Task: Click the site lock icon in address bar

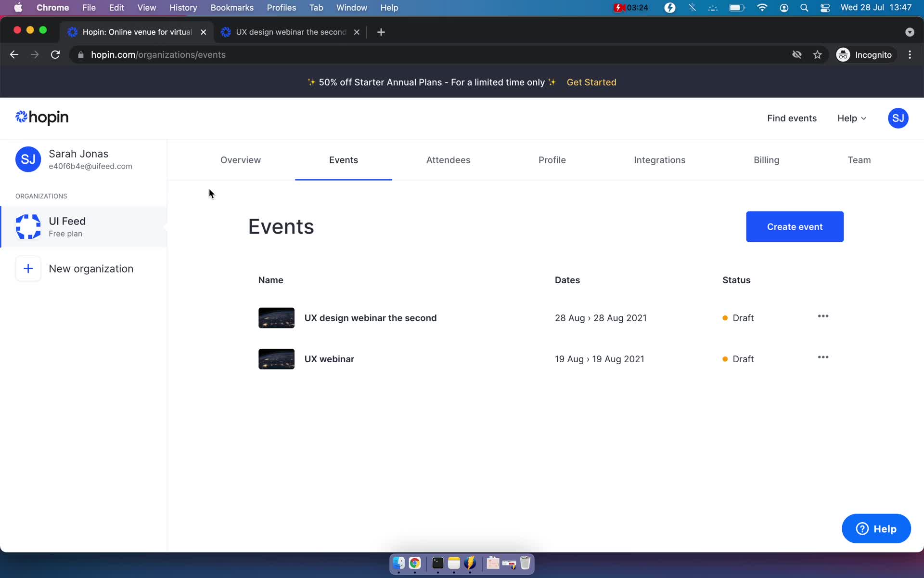Action: click(x=81, y=54)
